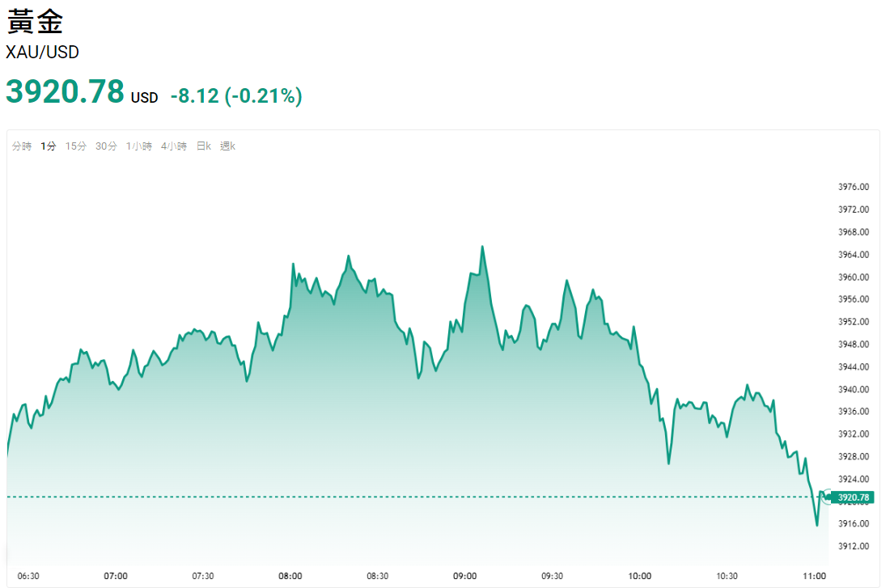Click the 10:00 time axis label
890x588 pixels.
[639, 576]
